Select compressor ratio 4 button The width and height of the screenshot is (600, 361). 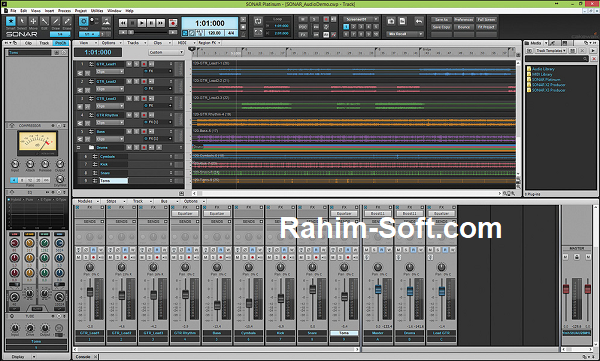(x=14, y=180)
